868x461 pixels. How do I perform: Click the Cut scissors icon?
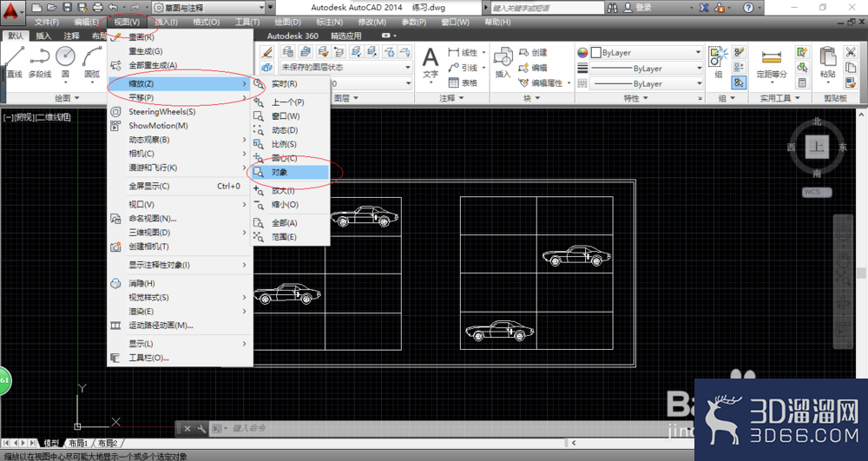pyautogui.click(x=851, y=52)
